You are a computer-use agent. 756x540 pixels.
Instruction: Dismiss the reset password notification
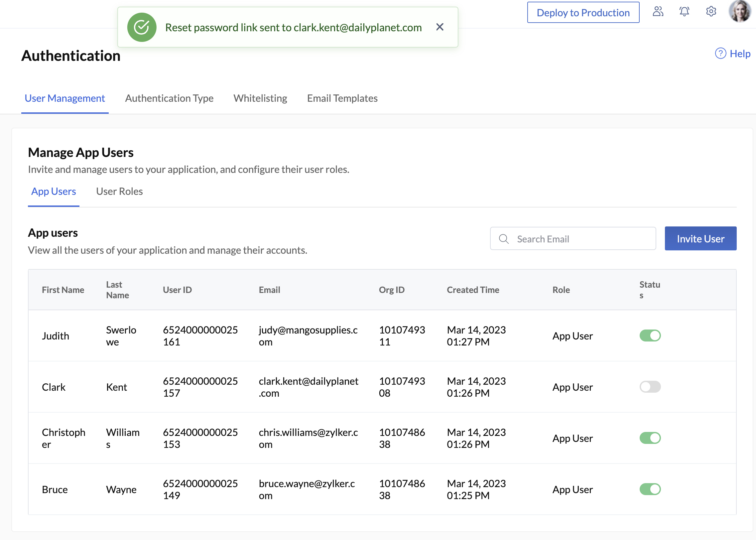point(440,27)
